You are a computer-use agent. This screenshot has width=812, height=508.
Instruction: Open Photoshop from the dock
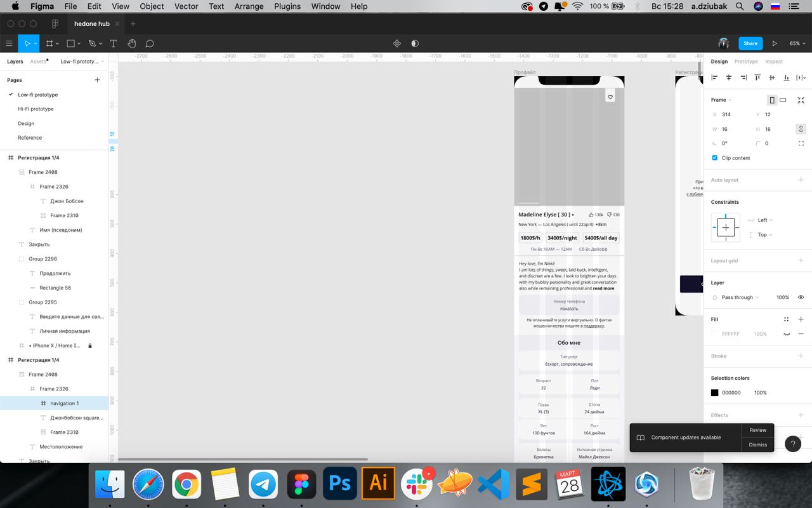point(340,485)
